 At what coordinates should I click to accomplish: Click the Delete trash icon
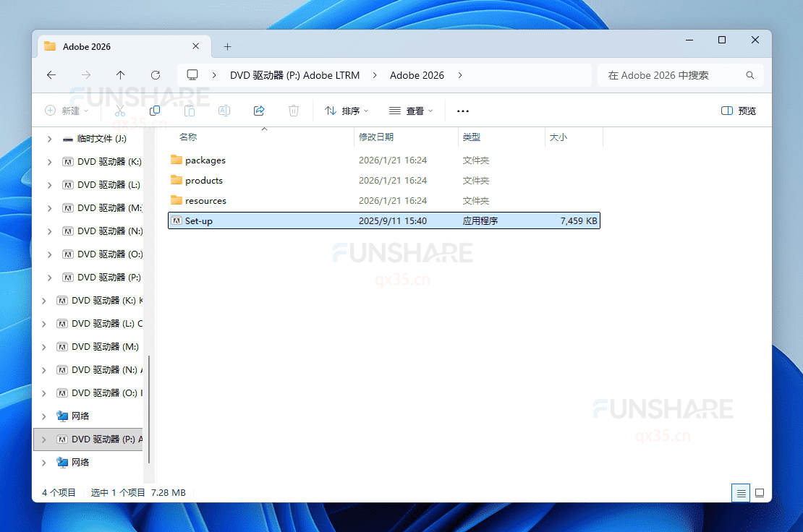tap(294, 110)
